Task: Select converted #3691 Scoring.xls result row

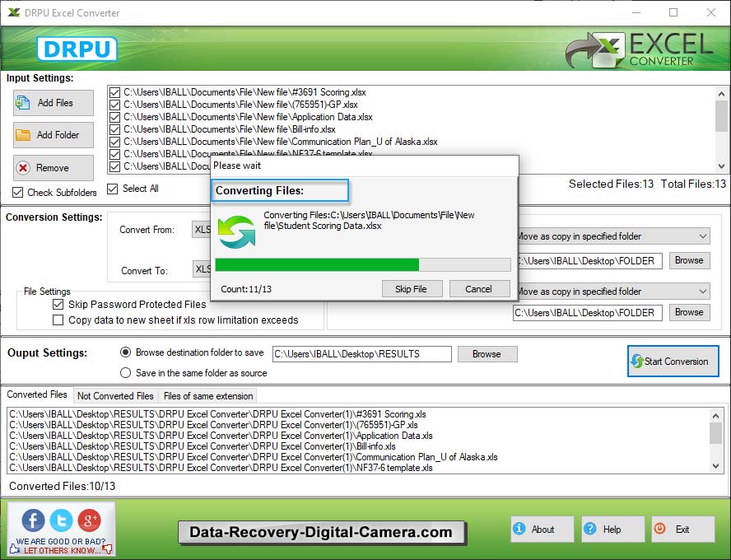Action: click(x=217, y=414)
